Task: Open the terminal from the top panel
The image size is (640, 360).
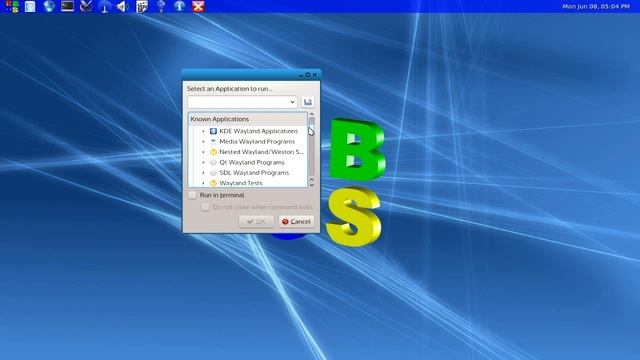Action: [x=67, y=6]
